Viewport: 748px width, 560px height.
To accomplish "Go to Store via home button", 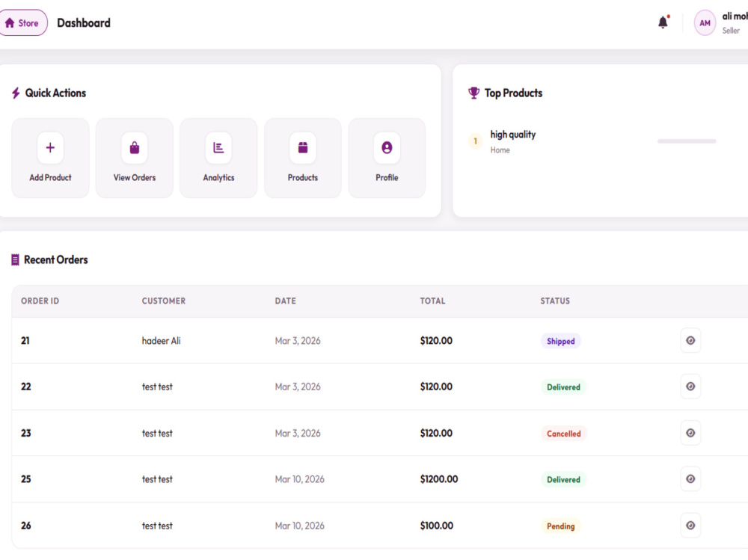I will pyautogui.click(x=23, y=23).
